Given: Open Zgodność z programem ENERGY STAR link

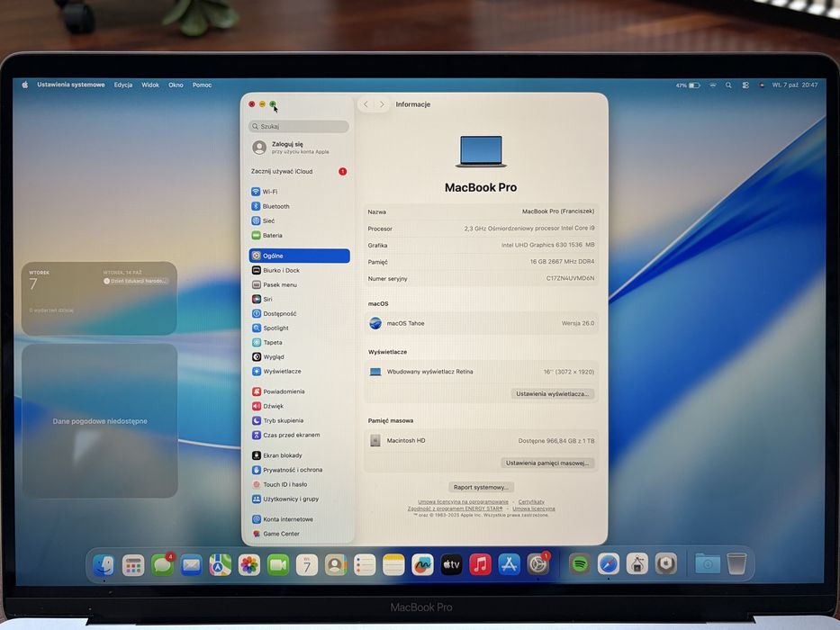Looking at the screenshot, I should [455, 508].
